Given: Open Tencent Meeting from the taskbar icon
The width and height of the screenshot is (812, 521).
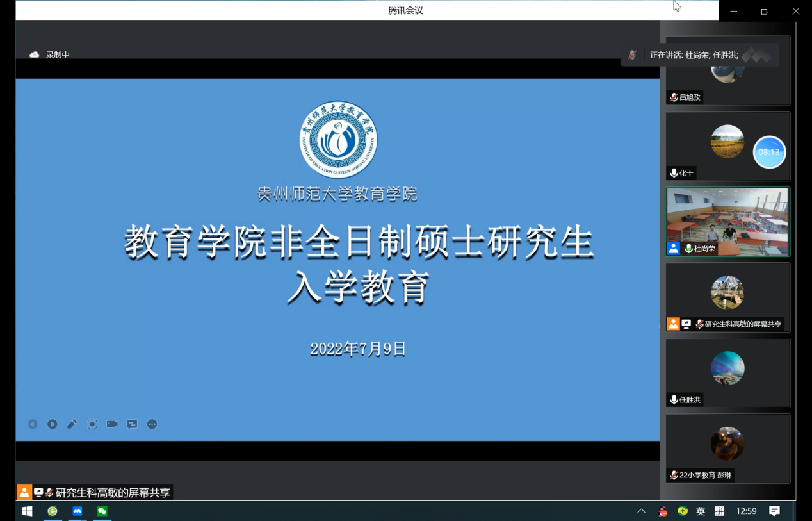Looking at the screenshot, I should [77, 511].
